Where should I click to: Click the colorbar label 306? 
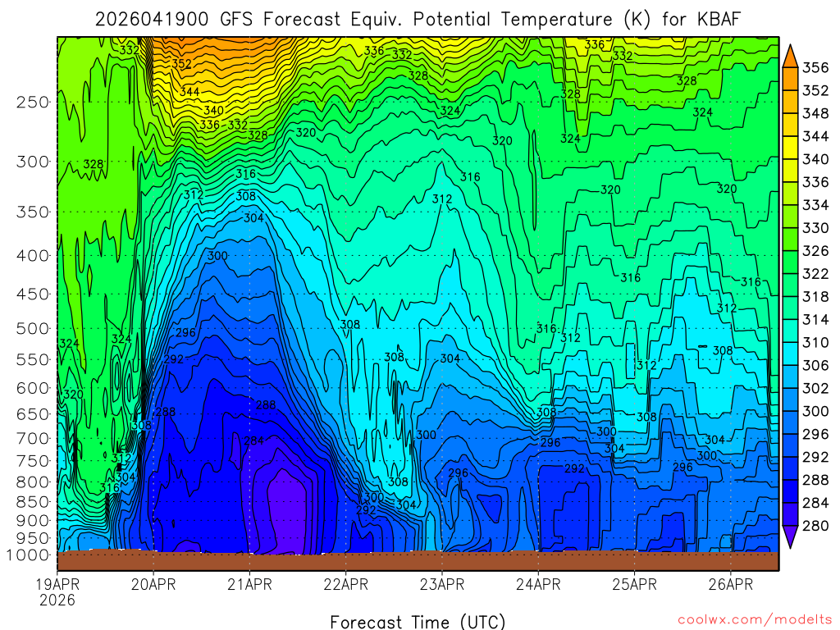815,365
